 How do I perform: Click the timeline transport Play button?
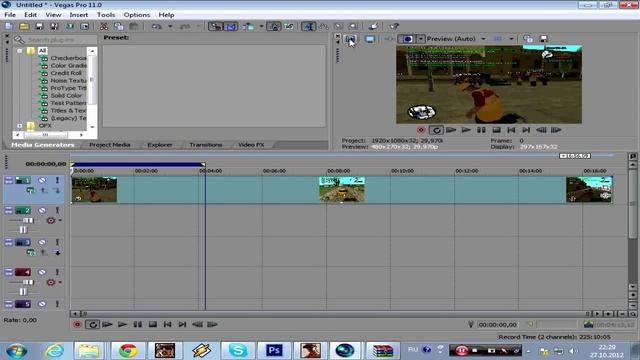coord(122,324)
